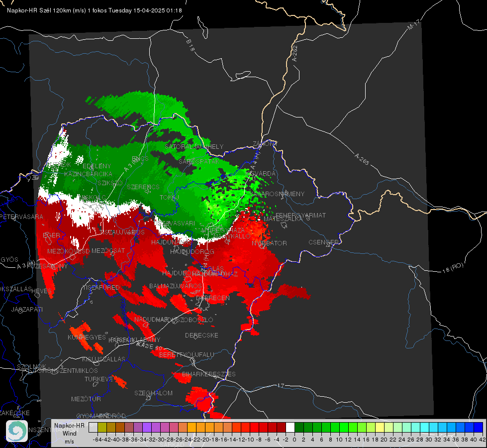Viewport: 487px width, 448px height.
Task: Click the A-262 road label
Action: 295,53
